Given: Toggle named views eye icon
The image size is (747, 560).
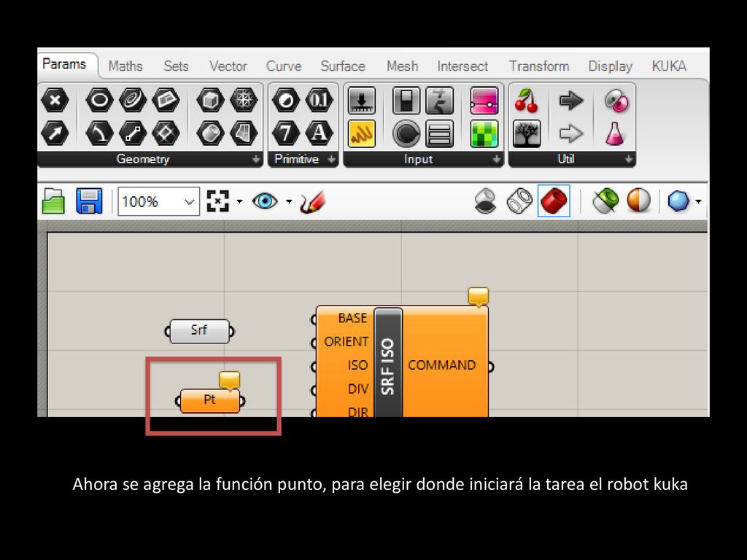Looking at the screenshot, I should pos(265,201).
